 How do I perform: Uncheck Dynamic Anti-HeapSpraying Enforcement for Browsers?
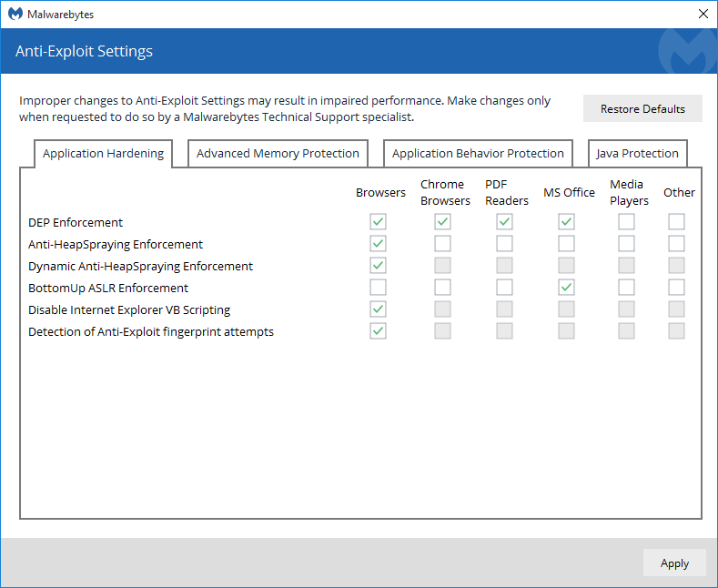click(378, 266)
